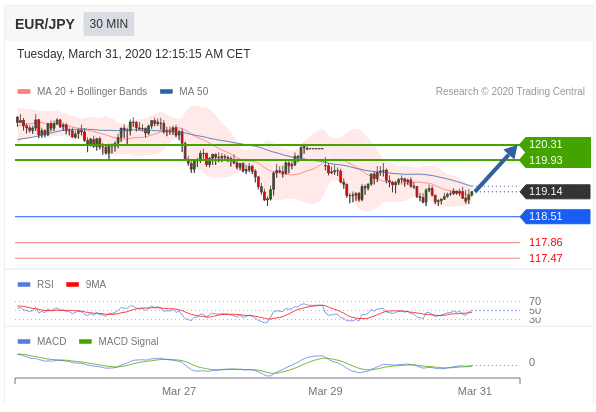The width and height of the screenshot is (596, 412).
Task: Select the blue MA 50 legend swatch
Action: click(x=166, y=92)
